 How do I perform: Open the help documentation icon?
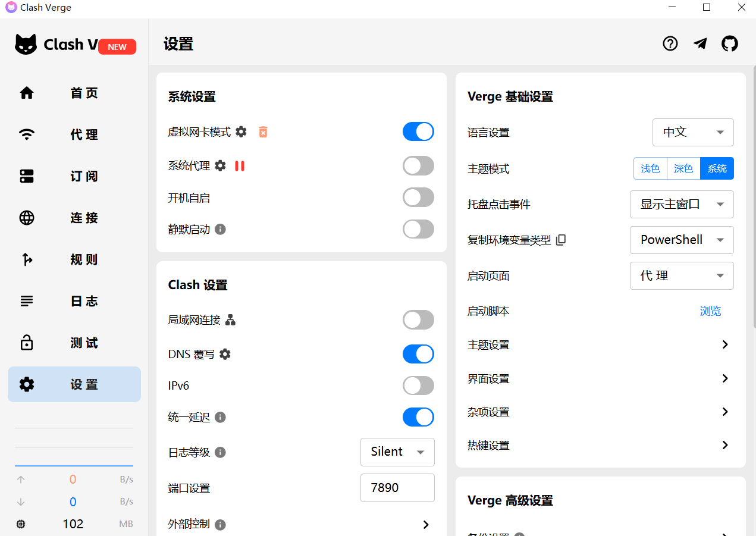click(670, 43)
